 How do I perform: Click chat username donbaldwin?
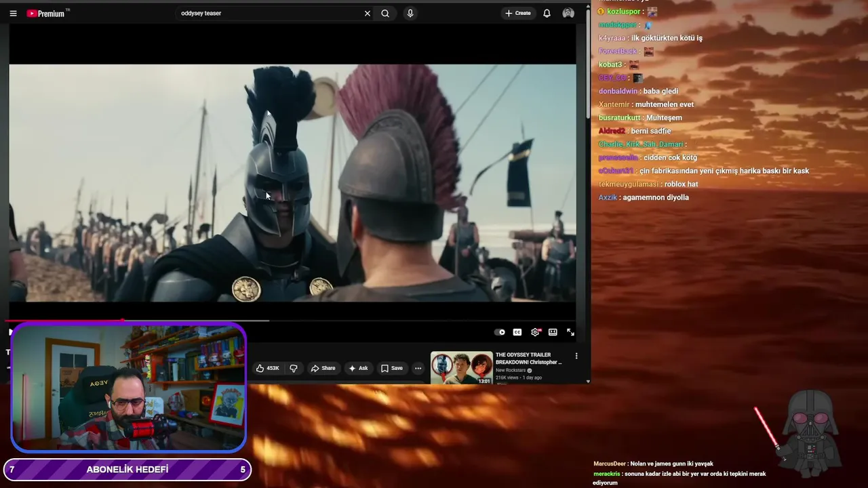618,91
